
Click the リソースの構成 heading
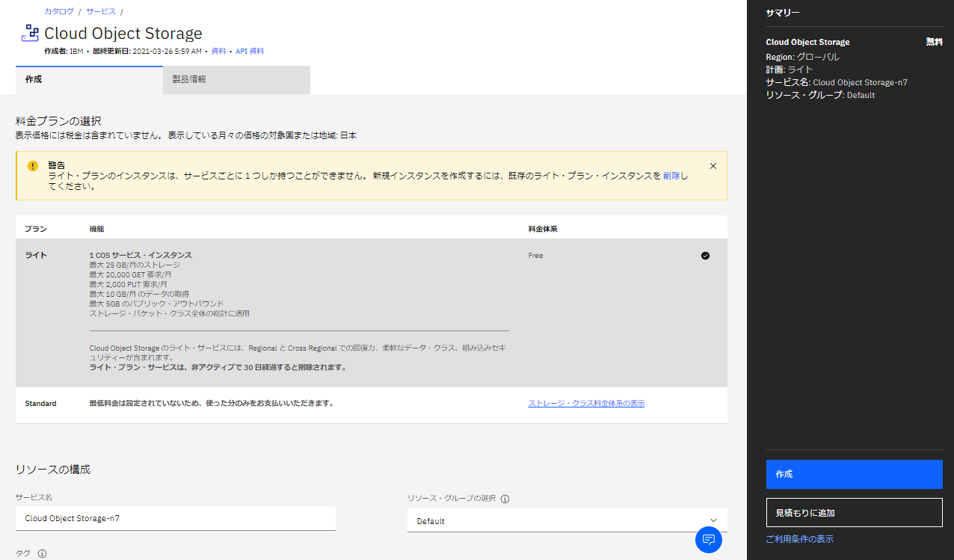[x=53, y=470]
